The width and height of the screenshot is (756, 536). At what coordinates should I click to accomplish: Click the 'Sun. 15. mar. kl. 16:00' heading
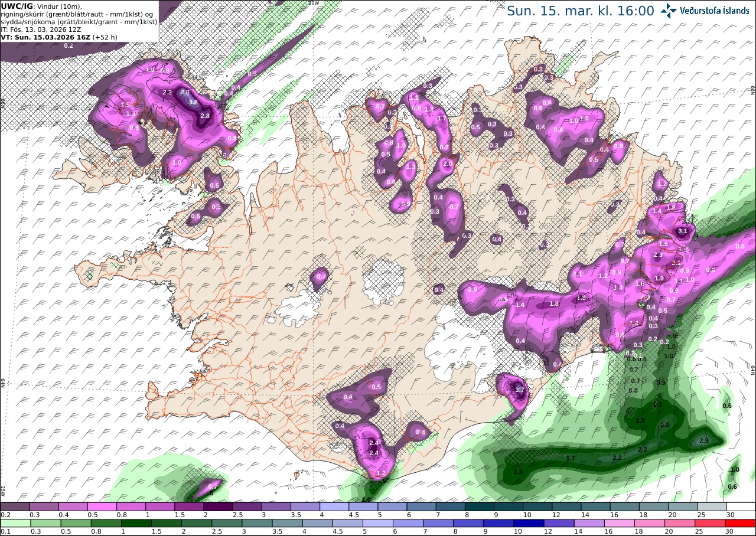click(581, 11)
